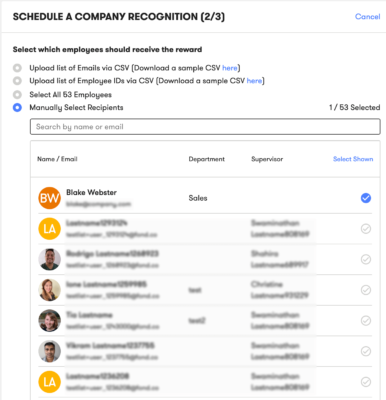Click the Tia Lastname name text

[89, 315]
